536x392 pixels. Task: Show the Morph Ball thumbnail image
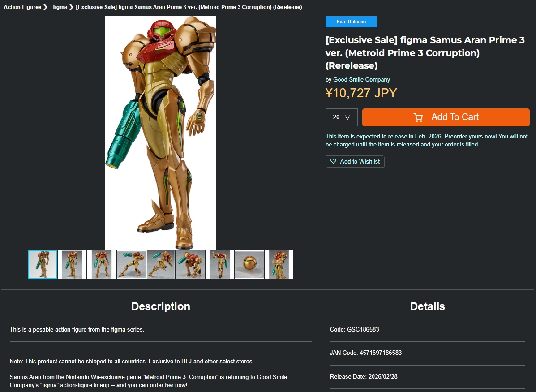249,265
